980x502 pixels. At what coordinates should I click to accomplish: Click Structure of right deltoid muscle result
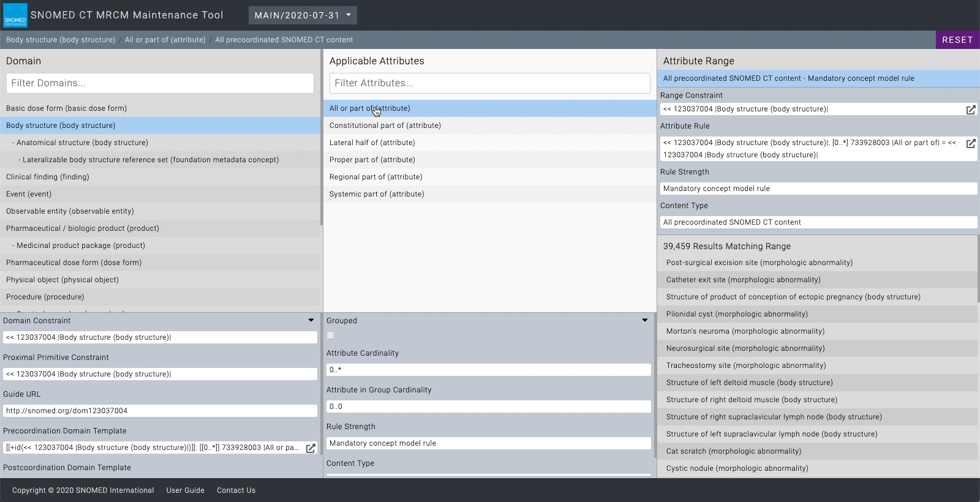point(817,400)
